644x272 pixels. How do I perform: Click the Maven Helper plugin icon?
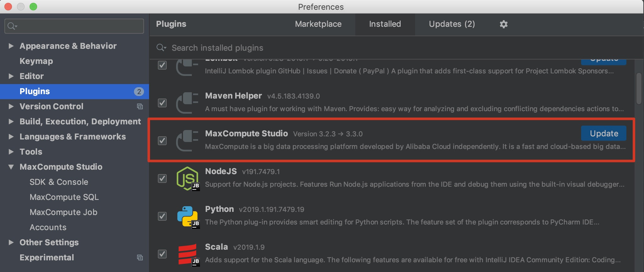point(187,103)
